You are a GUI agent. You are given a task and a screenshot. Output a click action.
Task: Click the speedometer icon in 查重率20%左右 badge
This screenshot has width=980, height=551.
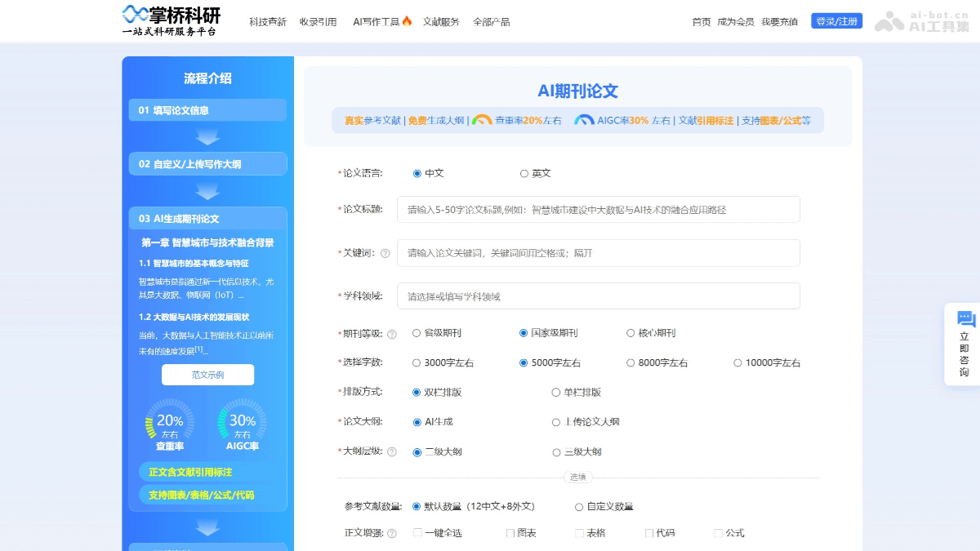coord(482,120)
